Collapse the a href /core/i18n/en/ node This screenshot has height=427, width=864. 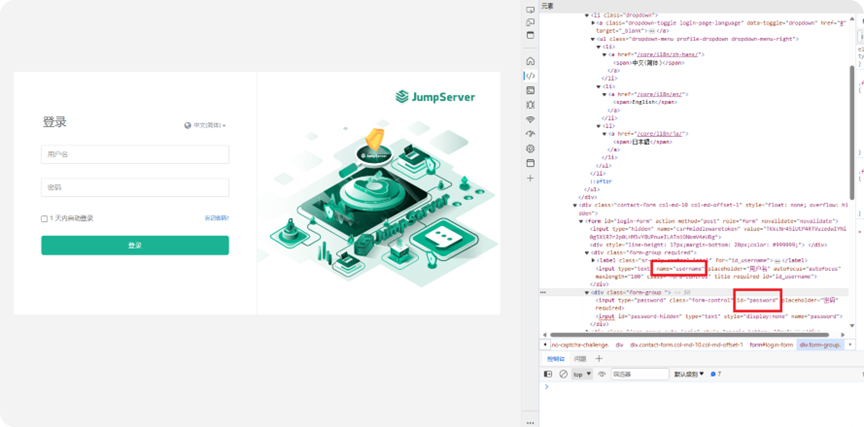click(604, 95)
